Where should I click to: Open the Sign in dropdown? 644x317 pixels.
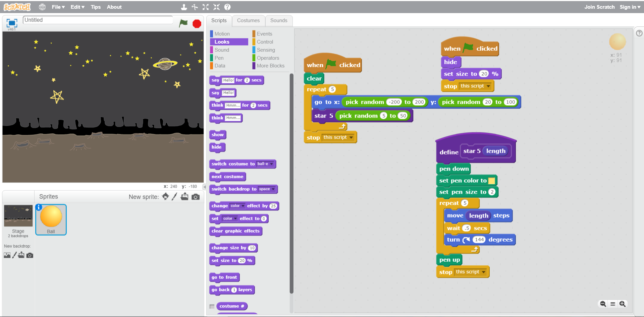pos(630,7)
